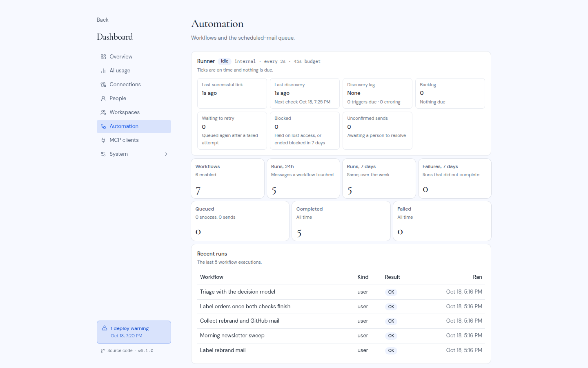The width and height of the screenshot is (588, 368).
Task: Click the System sliders icon
Action: point(103,154)
